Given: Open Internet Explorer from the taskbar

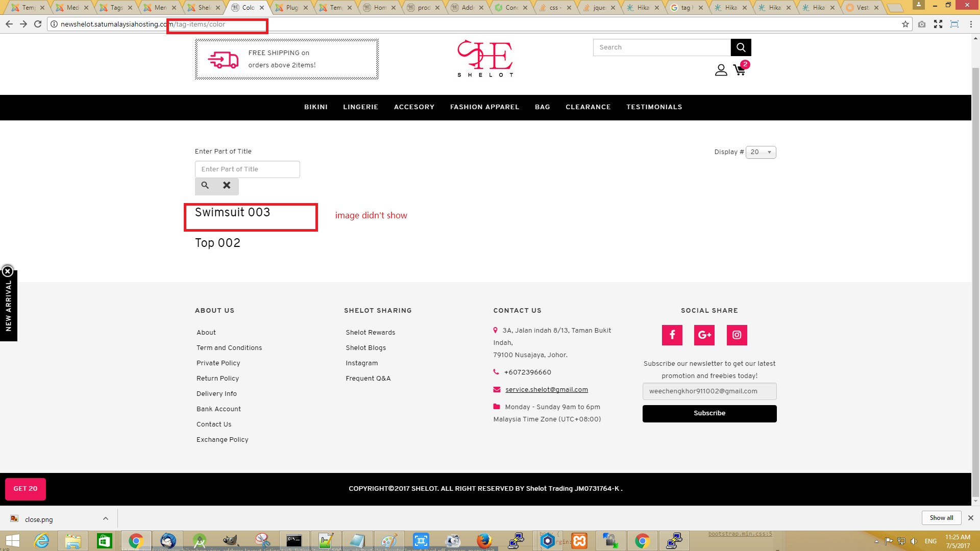Looking at the screenshot, I should point(42,541).
